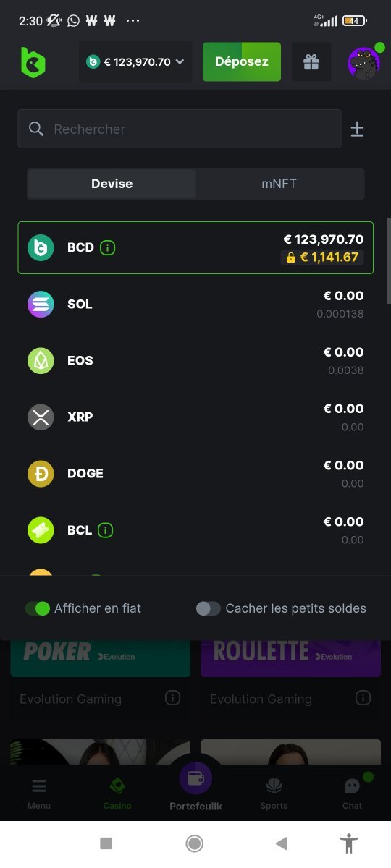
Task: Choose the DOGE coin entry
Action: (195, 473)
